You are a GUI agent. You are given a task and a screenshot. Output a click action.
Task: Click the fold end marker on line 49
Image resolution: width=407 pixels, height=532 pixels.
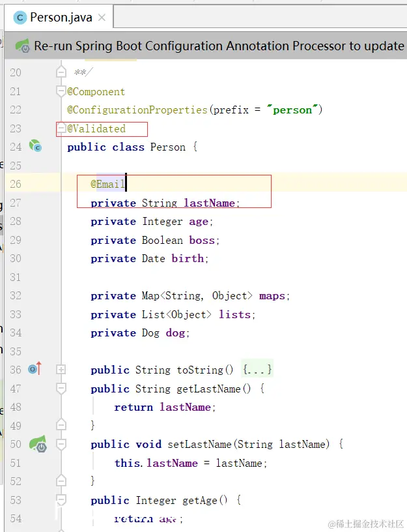pyautogui.click(x=61, y=425)
